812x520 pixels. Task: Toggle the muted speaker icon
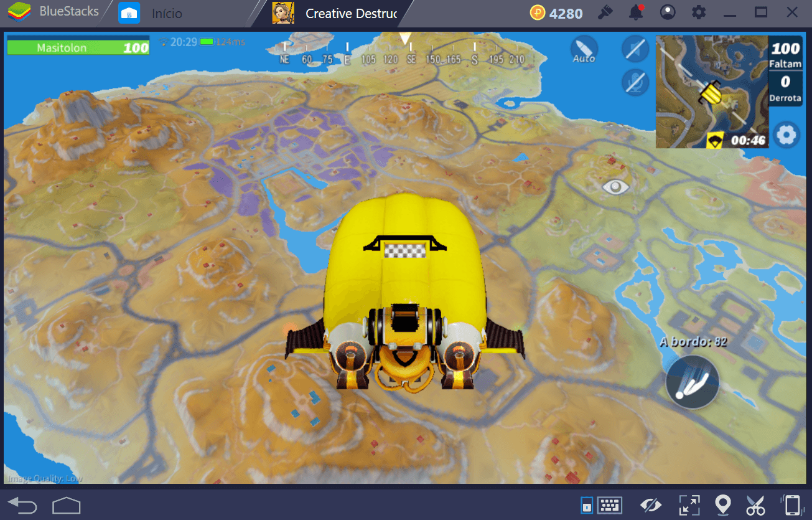(x=635, y=49)
